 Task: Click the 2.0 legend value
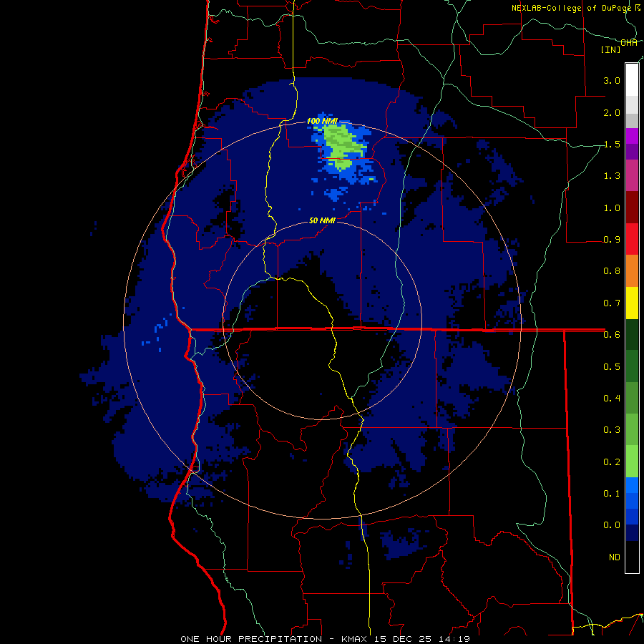612,112
